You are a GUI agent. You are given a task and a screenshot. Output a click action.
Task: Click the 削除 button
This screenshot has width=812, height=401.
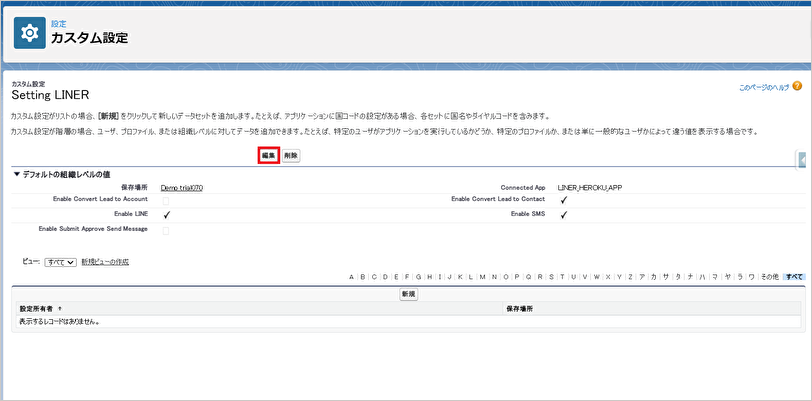tap(291, 156)
